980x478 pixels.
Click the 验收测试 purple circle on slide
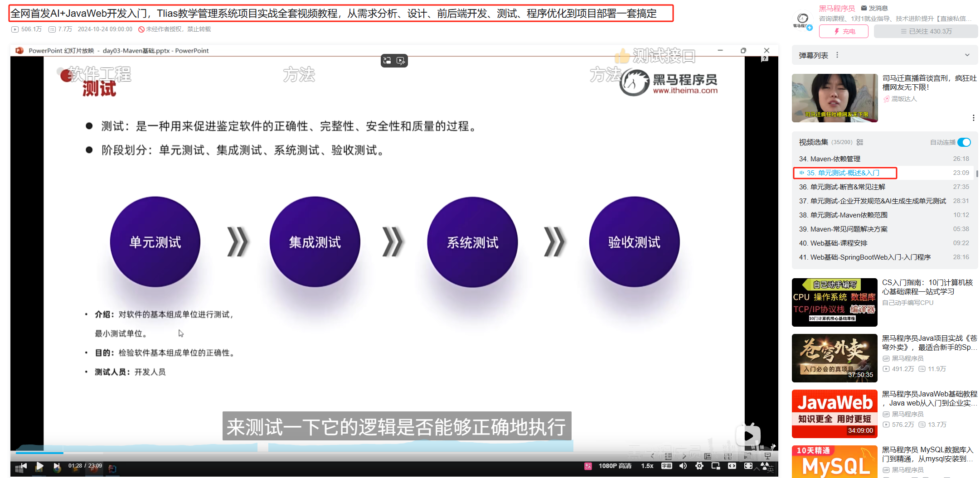[x=634, y=242]
